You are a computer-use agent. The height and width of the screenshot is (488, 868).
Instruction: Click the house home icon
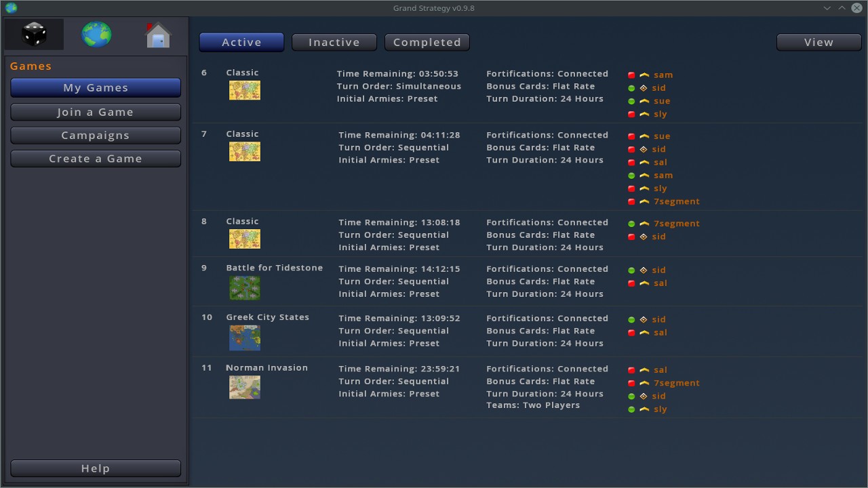[157, 35]
